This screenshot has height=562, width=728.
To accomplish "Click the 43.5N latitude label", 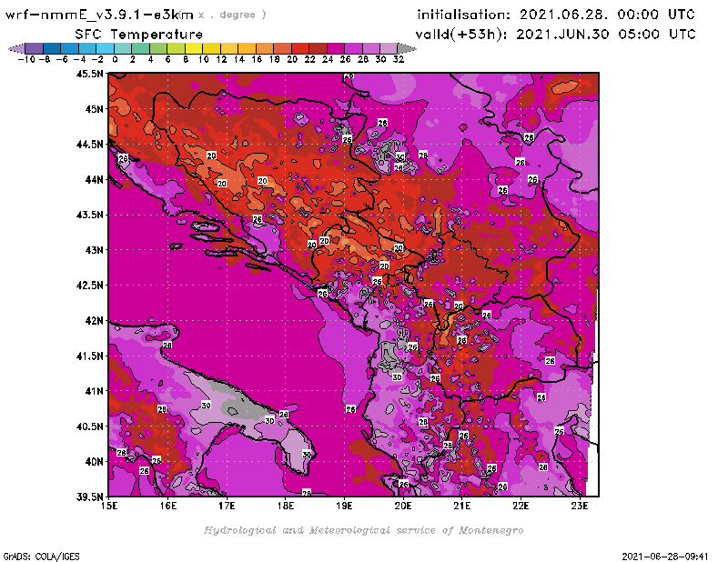I will (x=89, y=215).
